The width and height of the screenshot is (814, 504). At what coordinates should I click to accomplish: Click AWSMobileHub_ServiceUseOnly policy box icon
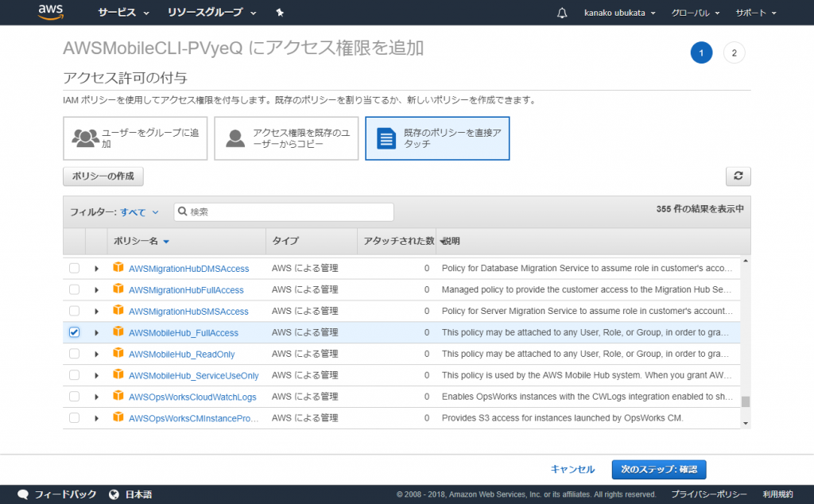[118, 374]
